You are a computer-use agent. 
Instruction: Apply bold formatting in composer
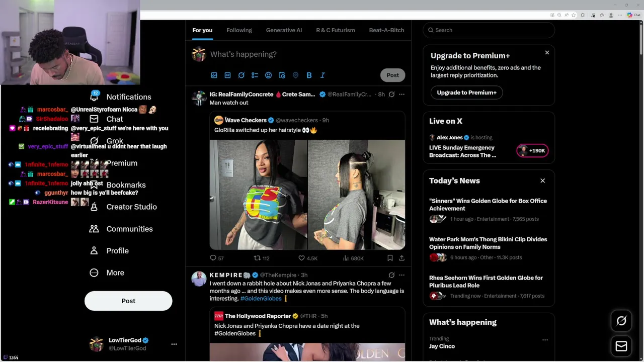pyautogui.click(x=309, y=75)
